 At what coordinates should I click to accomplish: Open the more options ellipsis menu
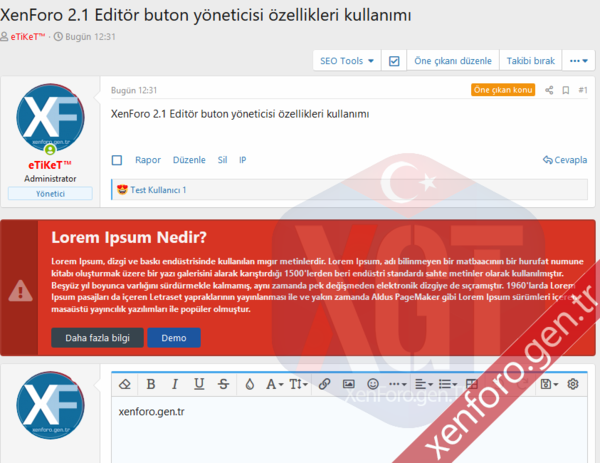tap(579, 61)
